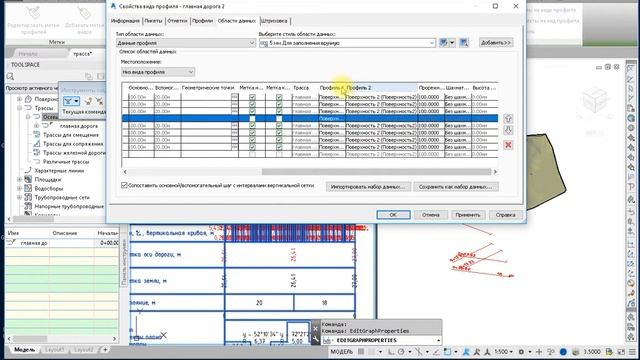The width and height of the screenshot is (640, 360).
Task: Toggle start label checkbox in first band row
Action: coord(252,97)
